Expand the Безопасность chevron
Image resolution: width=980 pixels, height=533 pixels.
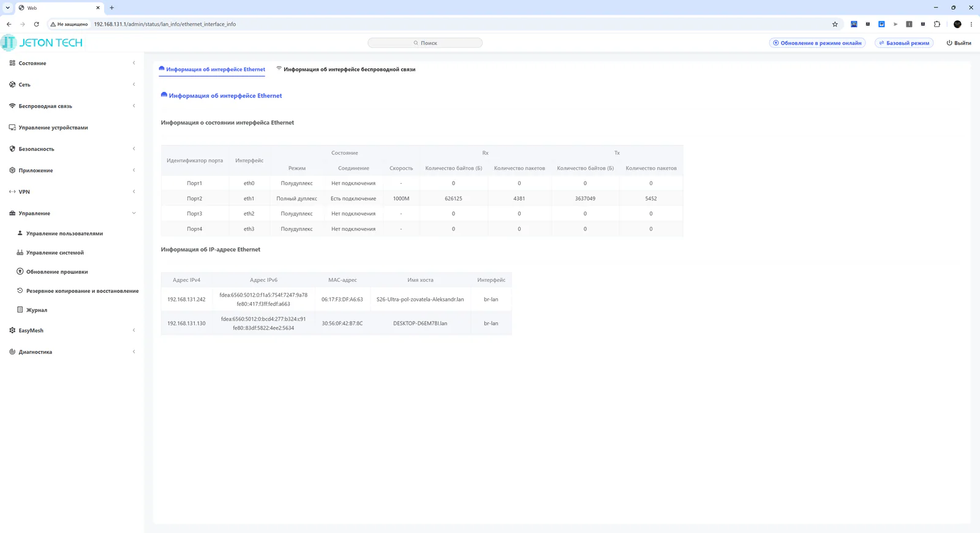[134, 149]
